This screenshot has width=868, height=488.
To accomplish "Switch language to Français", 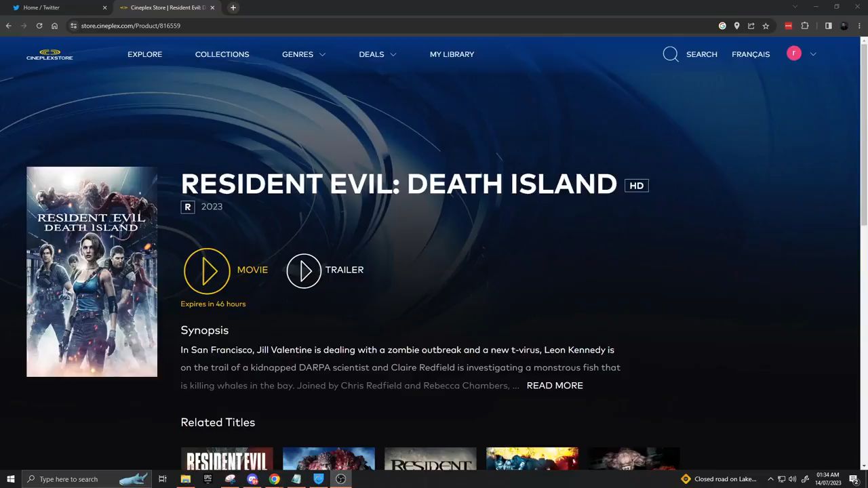I will tap(751, 54).
